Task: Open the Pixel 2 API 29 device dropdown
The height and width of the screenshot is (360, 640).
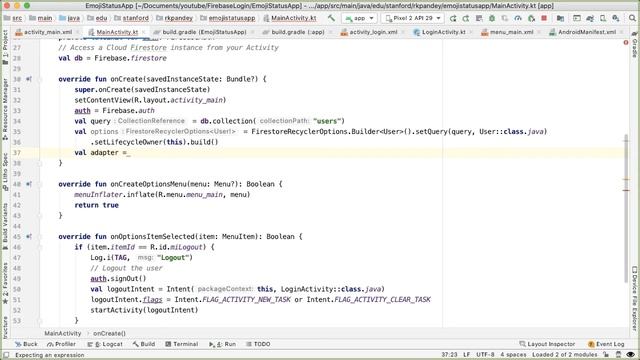Action: [413, 18]
